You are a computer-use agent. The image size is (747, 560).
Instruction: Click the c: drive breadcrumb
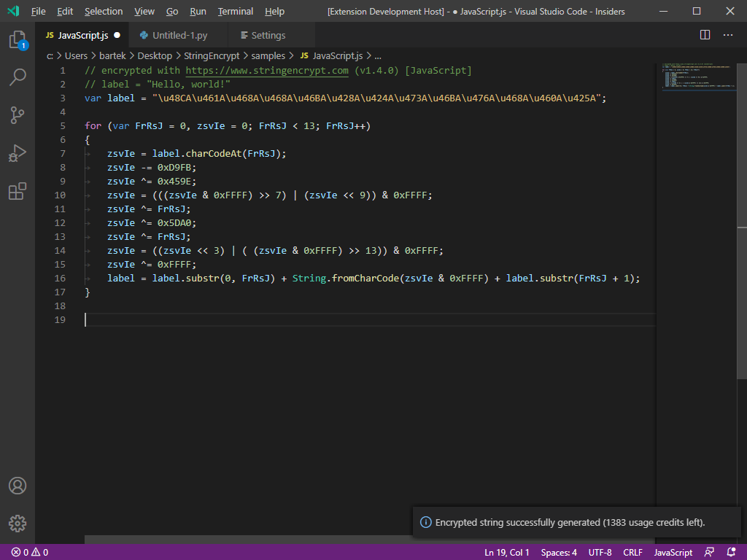click(x=50, y=55)
